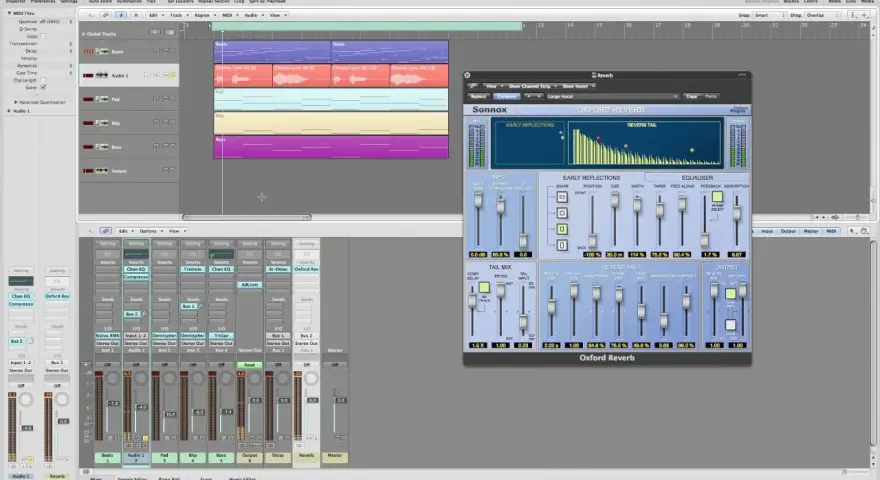Open the arrange Edit menu

tap(155, 15)
